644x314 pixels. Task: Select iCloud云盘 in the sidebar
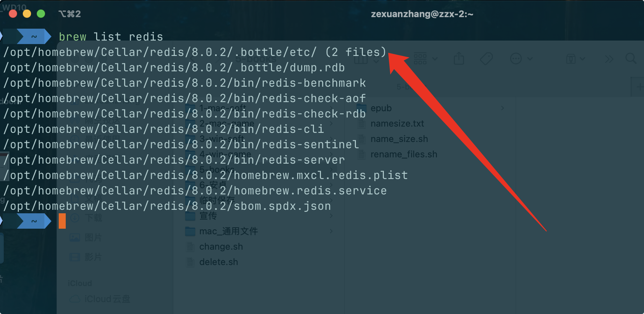point(107,299)
